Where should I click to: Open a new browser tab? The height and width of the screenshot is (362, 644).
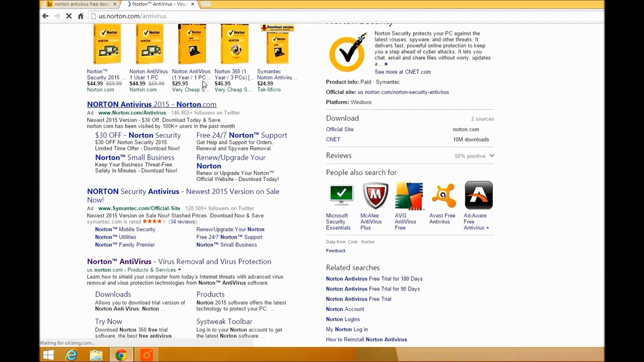(x=206, y=5)
